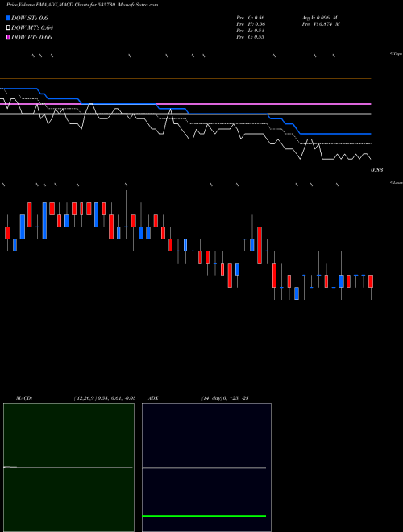Click the 'ADX' panel heading
The width and height of the screenshot is (403, 532).
pos(154,398)
